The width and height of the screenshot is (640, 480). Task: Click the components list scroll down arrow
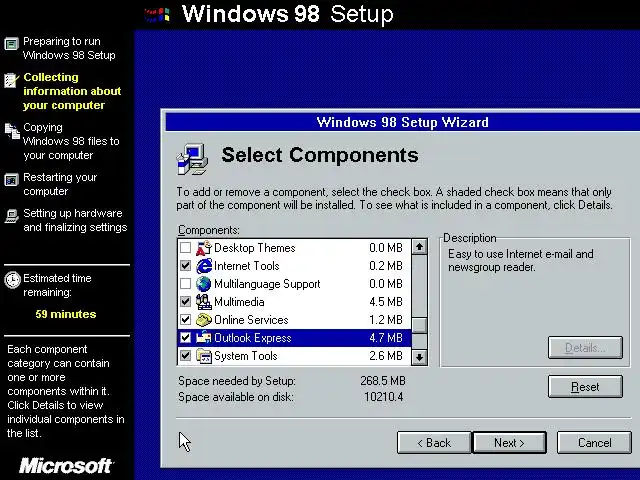click(x=419, y=357)
